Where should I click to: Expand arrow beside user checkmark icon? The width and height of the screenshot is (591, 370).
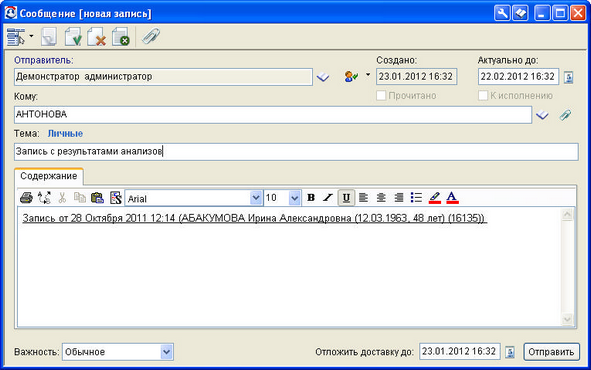tap(368, 75)
